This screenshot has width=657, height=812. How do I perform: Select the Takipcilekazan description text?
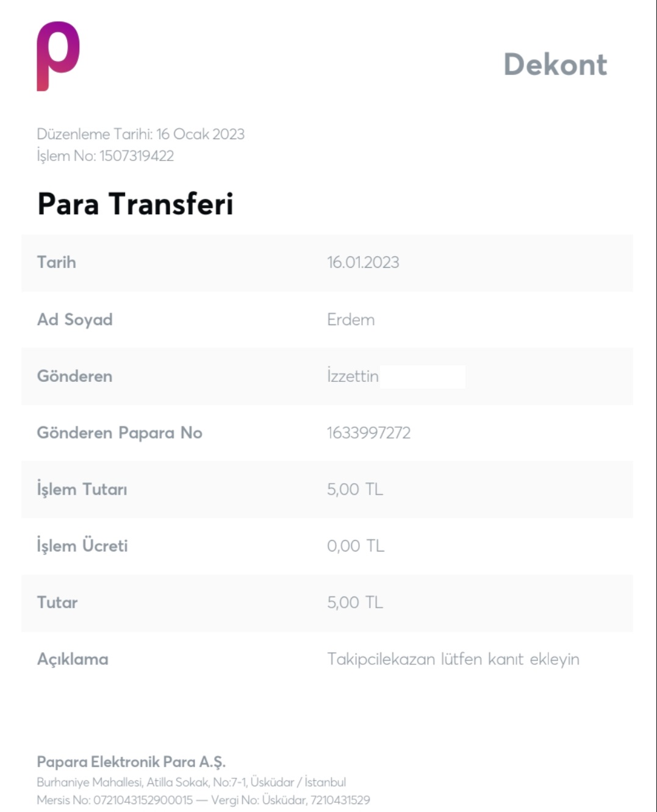[453, 659]
